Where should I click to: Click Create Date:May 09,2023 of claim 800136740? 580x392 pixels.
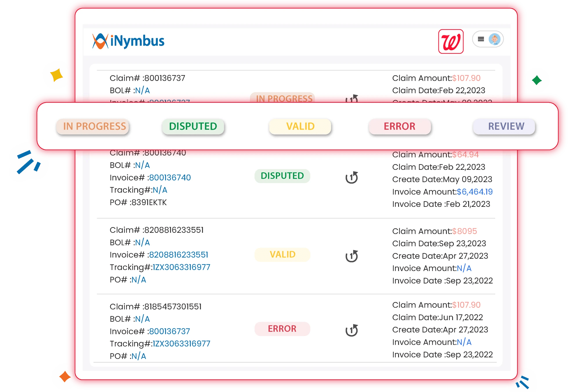[x=442, y=179]
